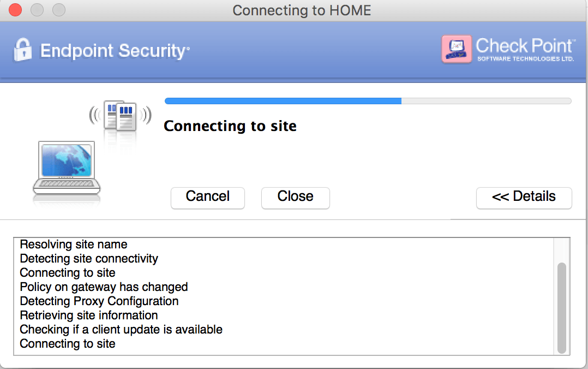The height and width of the screenshot is (369, 588).
Task: Collapse the log with << Details
Action: 524,197
